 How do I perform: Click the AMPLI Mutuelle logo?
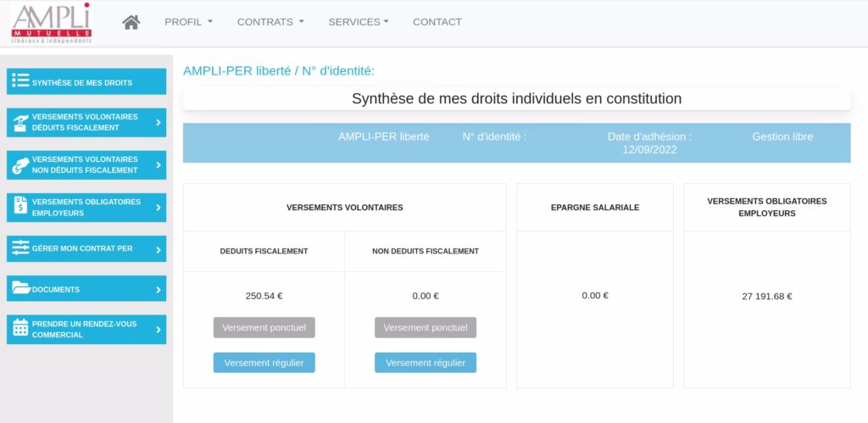click(52, 23)
